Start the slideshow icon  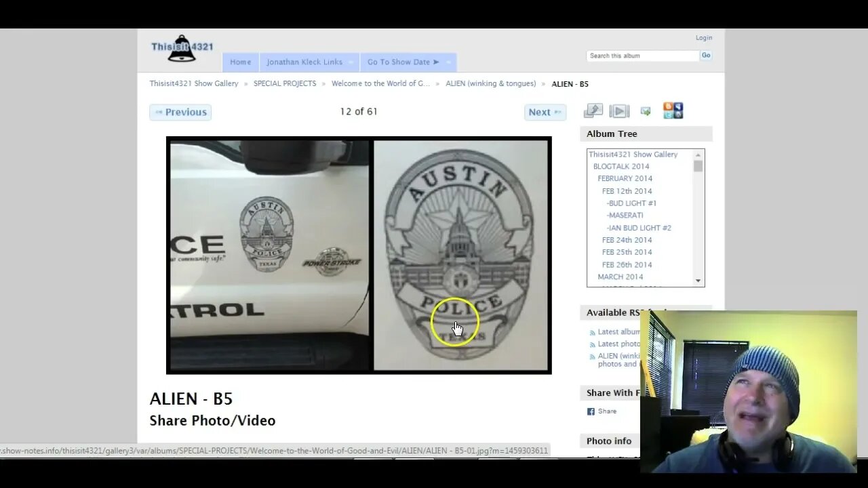tap(619, 111)
